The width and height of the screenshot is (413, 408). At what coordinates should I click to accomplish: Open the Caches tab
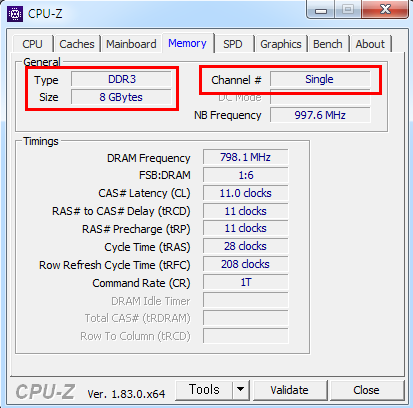click(77, 44)
